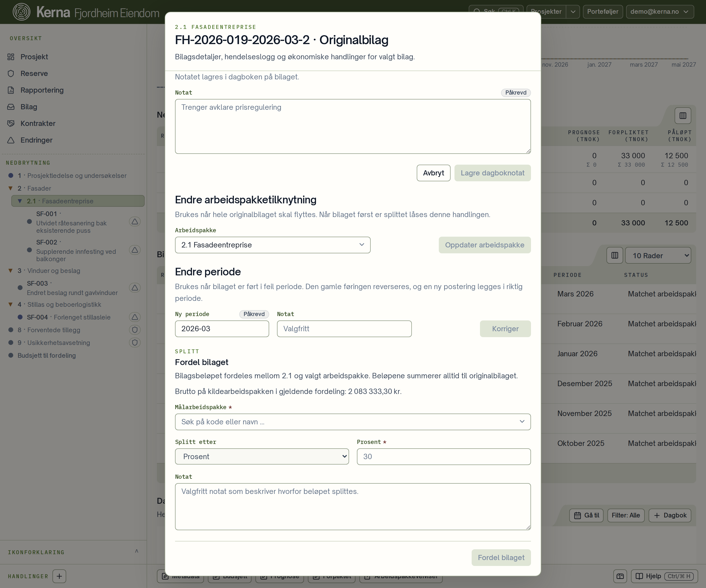
Task: Click the plus icon beside HANDLINGER
Action: point(60,576)
